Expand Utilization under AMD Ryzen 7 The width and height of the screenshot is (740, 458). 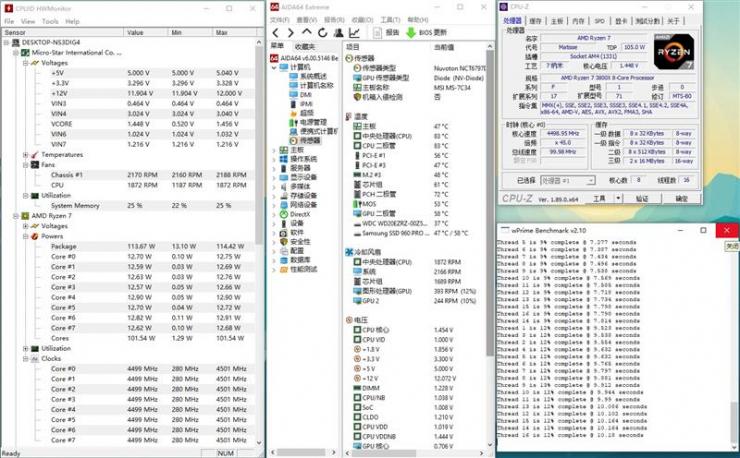tap(25, 348)
